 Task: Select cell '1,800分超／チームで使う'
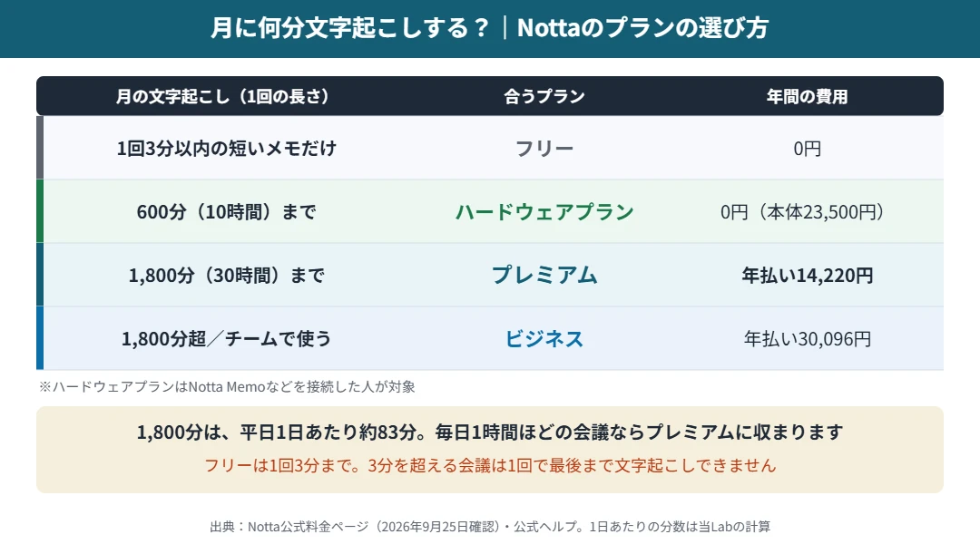pos(226,338)
